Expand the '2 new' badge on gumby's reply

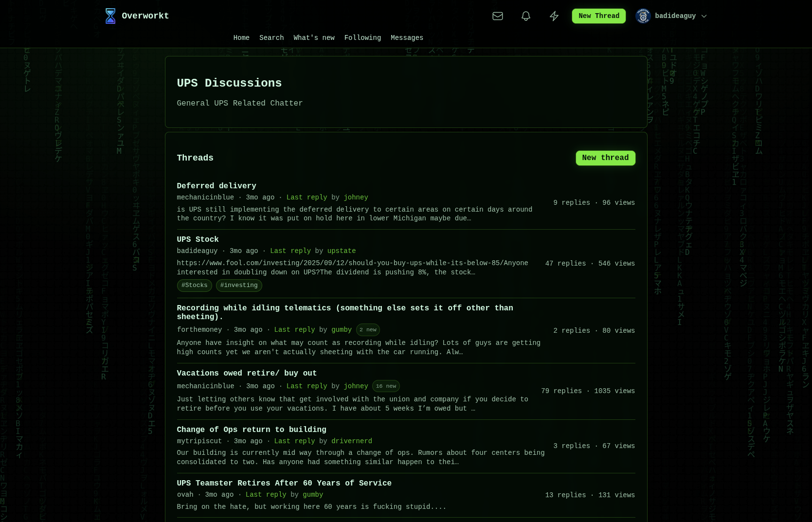(368, 330)
